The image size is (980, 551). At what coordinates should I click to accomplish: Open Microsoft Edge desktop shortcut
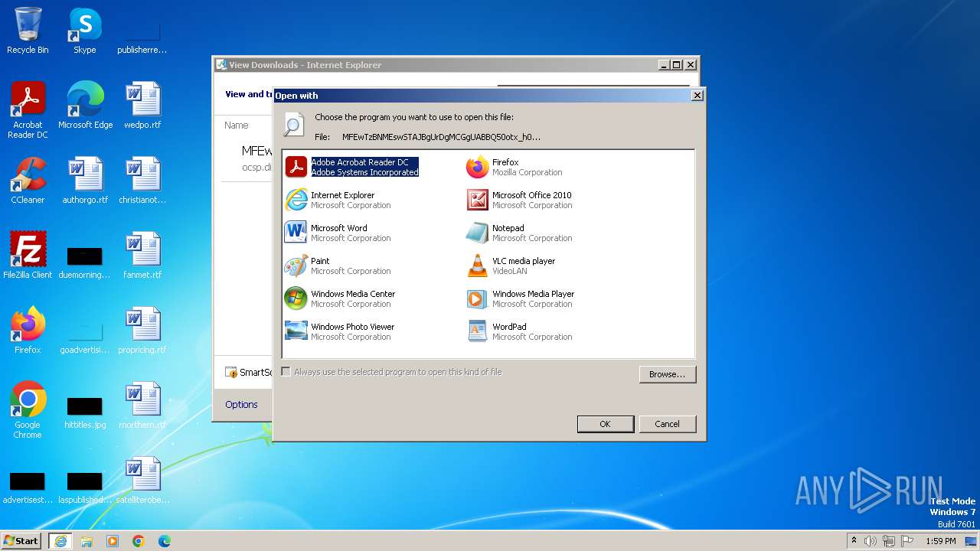coord(85,106)
